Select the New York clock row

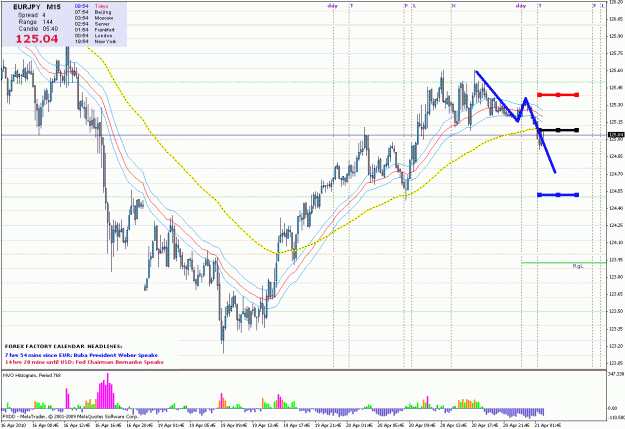(95, 41)
